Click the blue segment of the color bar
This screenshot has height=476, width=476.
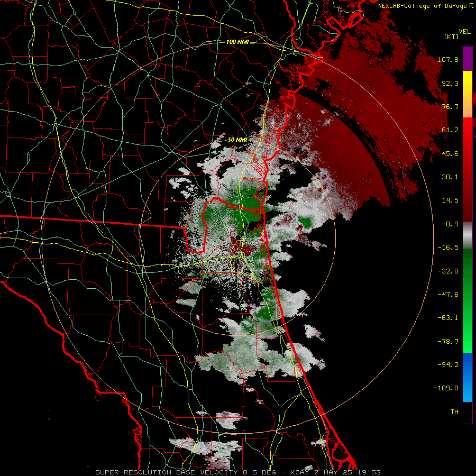(x=467, y=377)
